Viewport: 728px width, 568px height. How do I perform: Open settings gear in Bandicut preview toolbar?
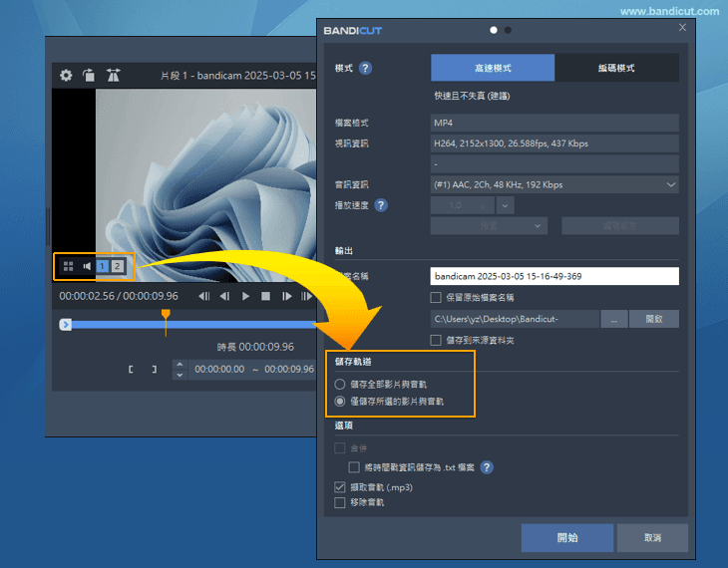click(66, 75)
